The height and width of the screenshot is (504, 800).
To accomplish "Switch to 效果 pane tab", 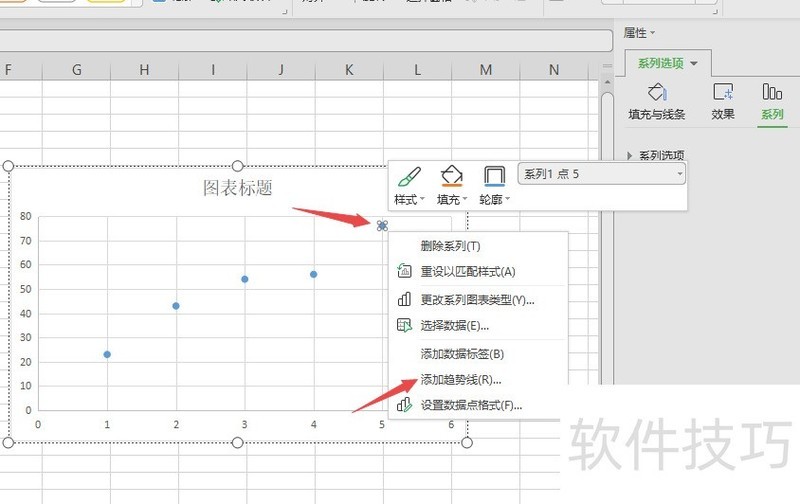I will click(723, 102).
